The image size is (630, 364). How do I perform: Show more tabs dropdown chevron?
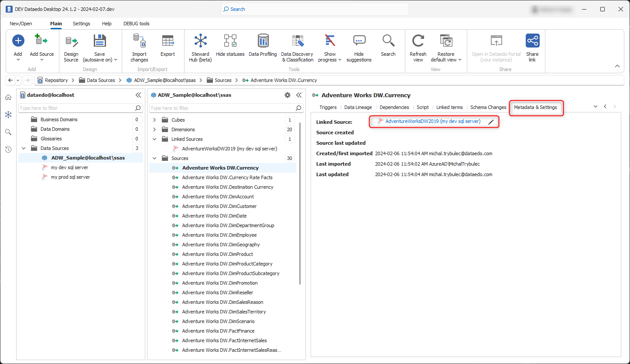(x=596, y=107)
